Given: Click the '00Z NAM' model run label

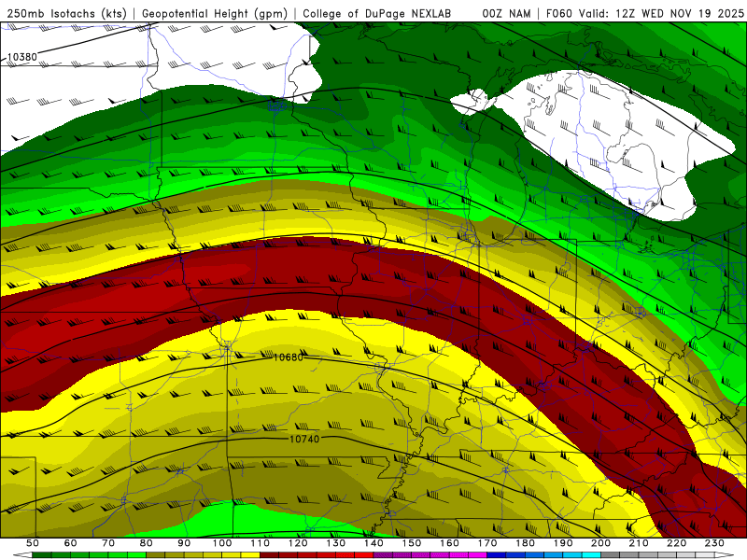Looking at the screenshot, I should point(506,14).
